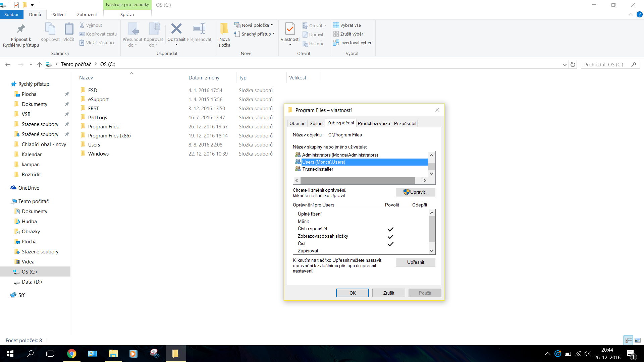Viewport: 644px width, 362px height.
Task: Open address bar history dropdown arrow
Action: (565, 64)
